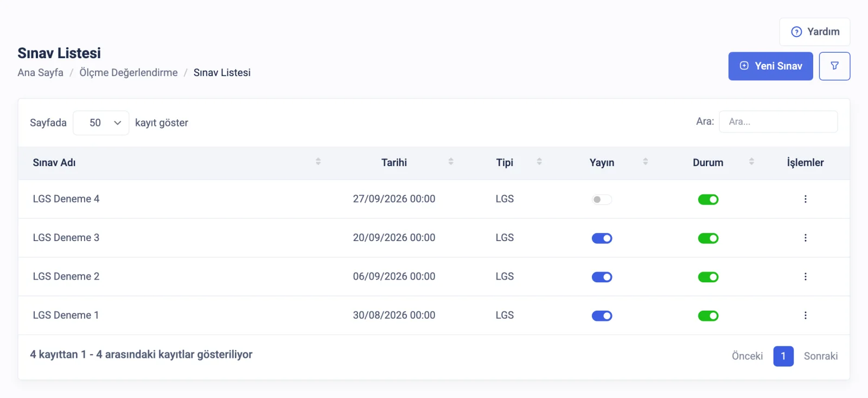The width and height of the screenshot is (868, 398).
Task: Click exam name LGS Deneme 1
Action: [66, 315]
